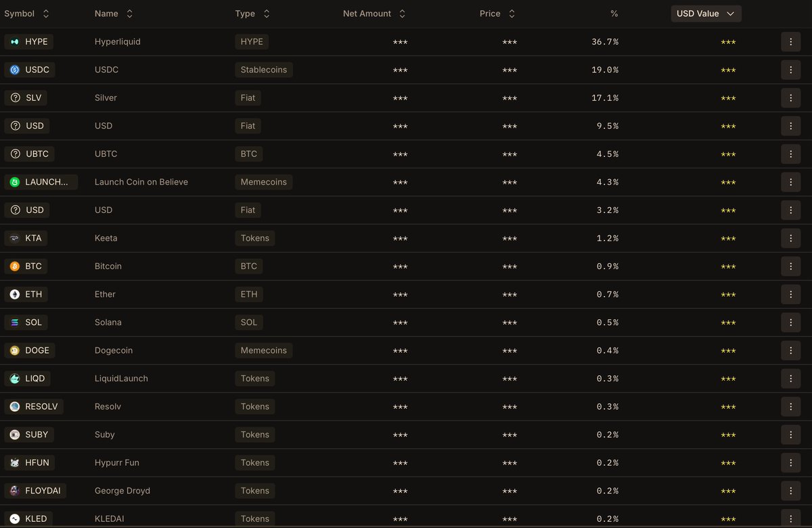
Task: Click the name text 'Launch Coin on Believe'
Action: 141,182
